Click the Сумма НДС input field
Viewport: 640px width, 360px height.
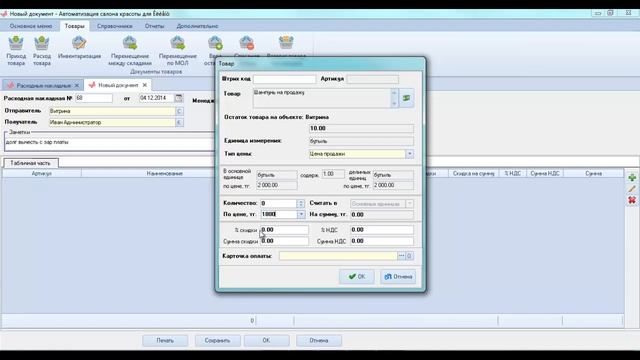click(382, 241)
